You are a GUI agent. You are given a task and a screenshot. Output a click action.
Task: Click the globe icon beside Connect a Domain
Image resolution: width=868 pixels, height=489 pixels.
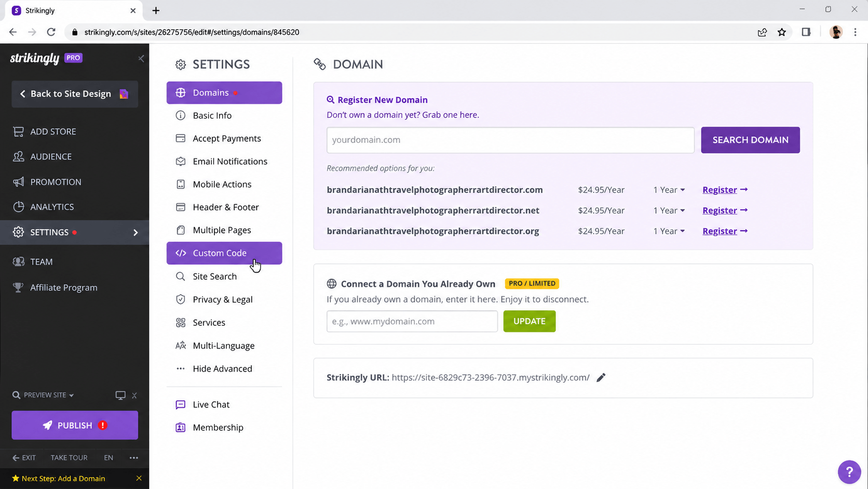pyautogui.click(x=332, y=284)
